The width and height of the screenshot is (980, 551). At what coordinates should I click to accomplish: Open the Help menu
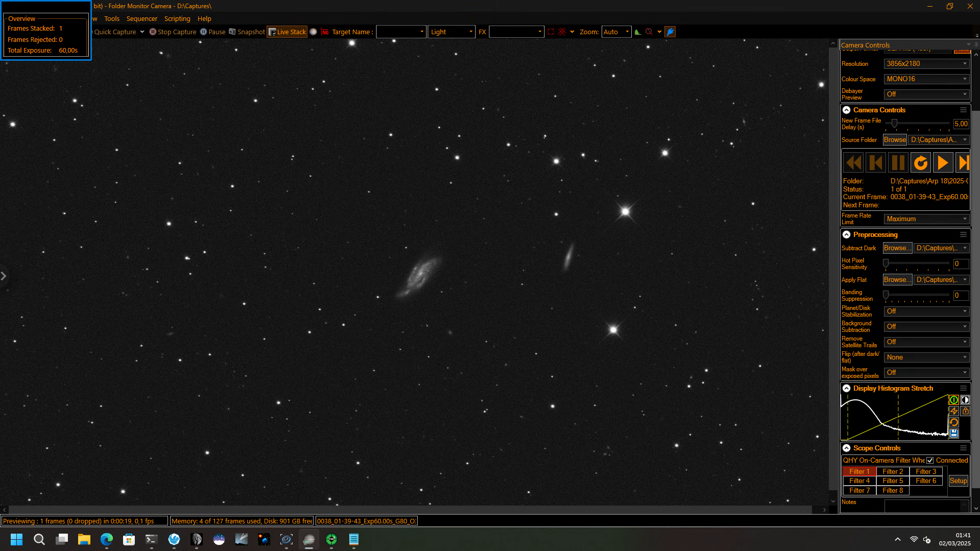(x=204, y=18)
